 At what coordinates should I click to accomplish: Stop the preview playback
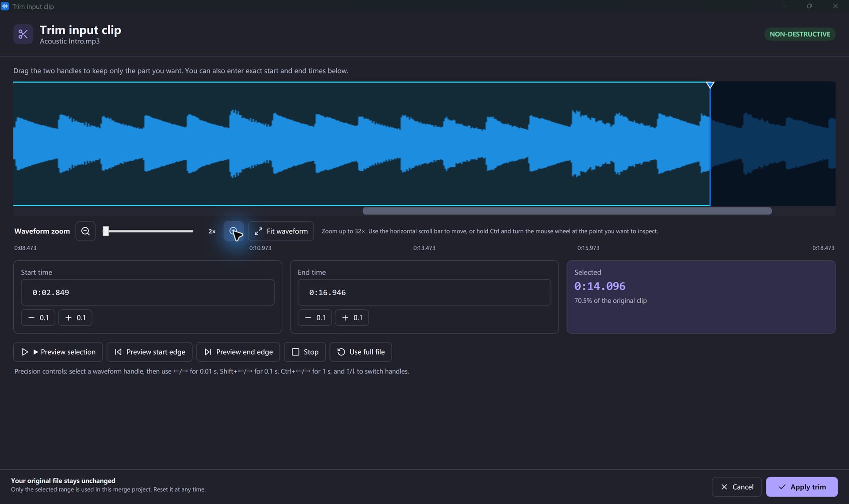tap(305, 352)
